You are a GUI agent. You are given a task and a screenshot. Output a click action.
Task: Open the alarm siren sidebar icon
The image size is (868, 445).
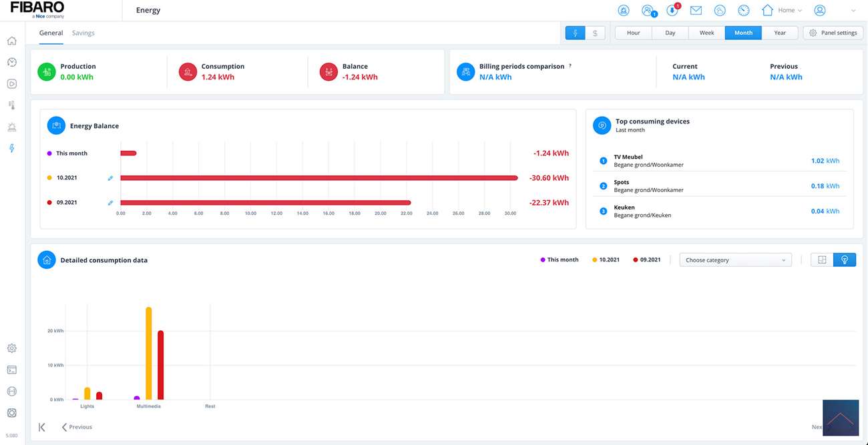point(11,127)
